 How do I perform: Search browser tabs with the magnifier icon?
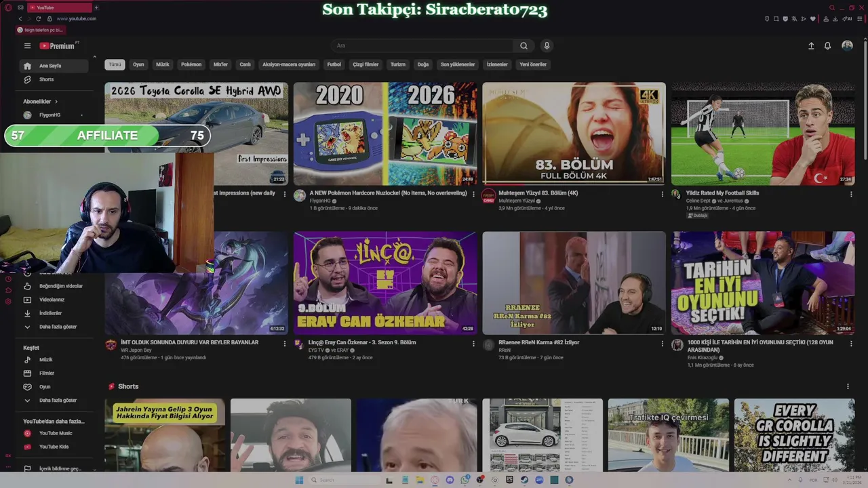click(832, 7)
